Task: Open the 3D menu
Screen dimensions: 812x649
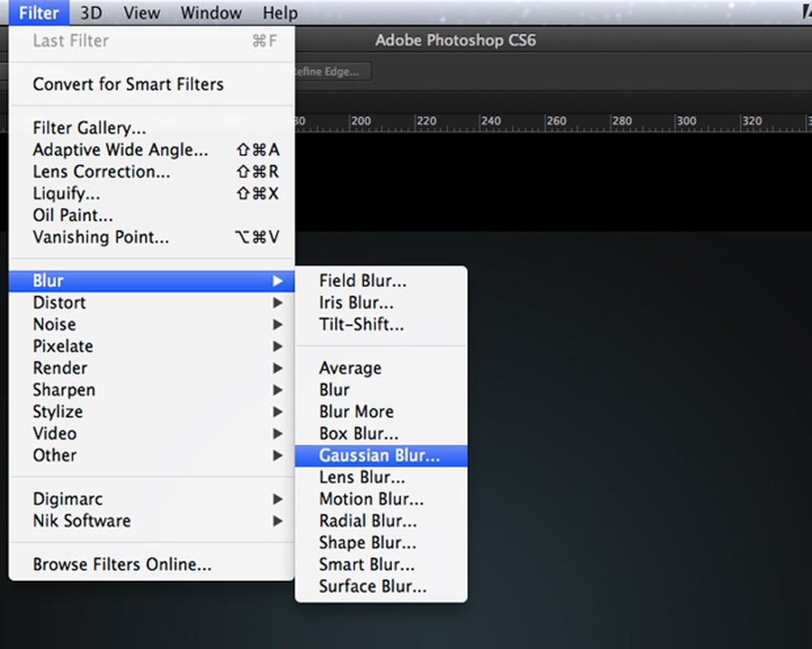Action: click(92, 13)
